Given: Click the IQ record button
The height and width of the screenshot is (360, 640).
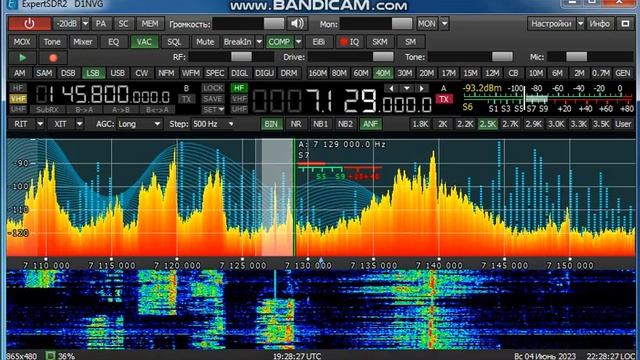Looking at the screenshot, I should click(349, 42).
